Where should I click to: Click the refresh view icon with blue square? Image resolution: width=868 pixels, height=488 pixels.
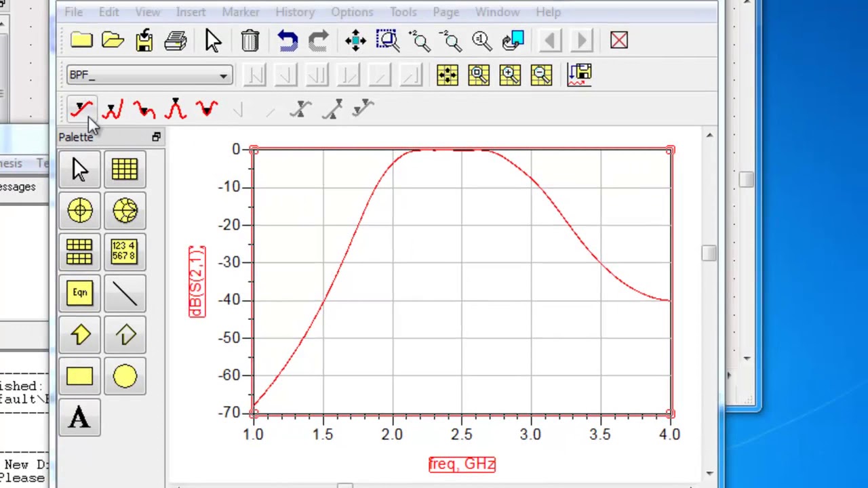[514, 41]
